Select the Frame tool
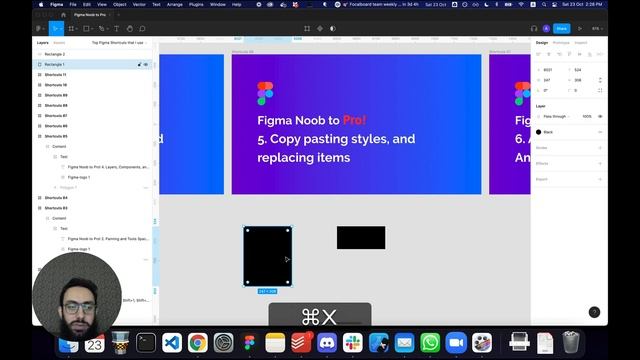640x360 pixels. pos(71,29)
